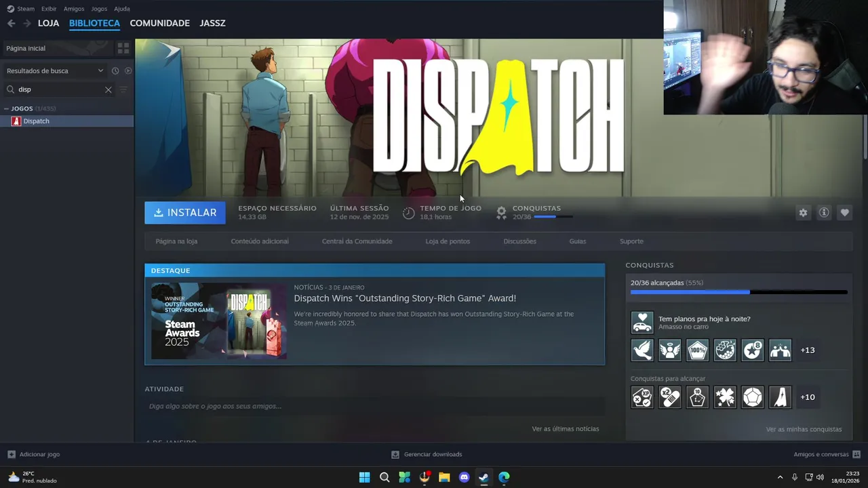Open golf ball strawberry achievement icon
The height and width of the screenshot is (488, 868).
(725, 350)
